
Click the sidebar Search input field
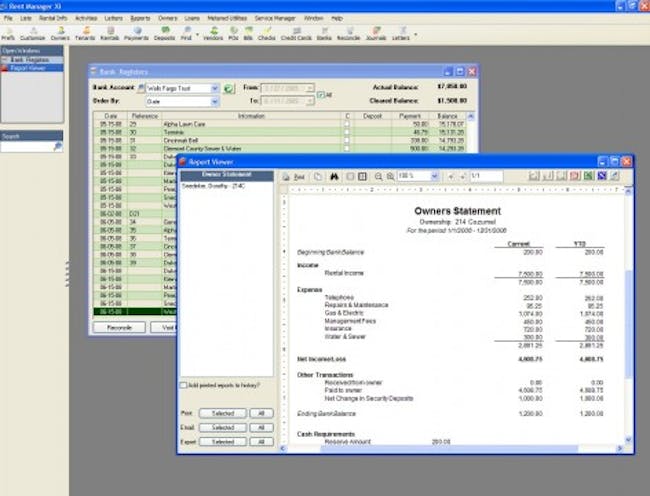click(x=27, y=146)
